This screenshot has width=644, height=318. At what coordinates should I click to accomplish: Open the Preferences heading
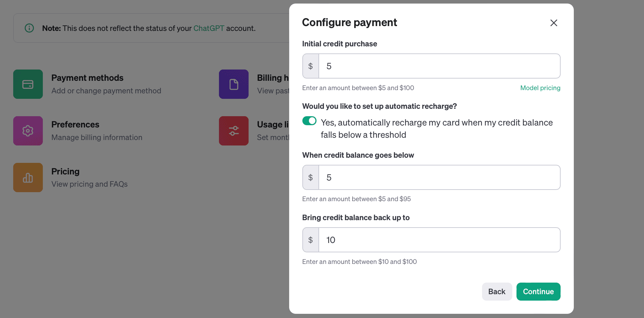(x=75, y=125)
